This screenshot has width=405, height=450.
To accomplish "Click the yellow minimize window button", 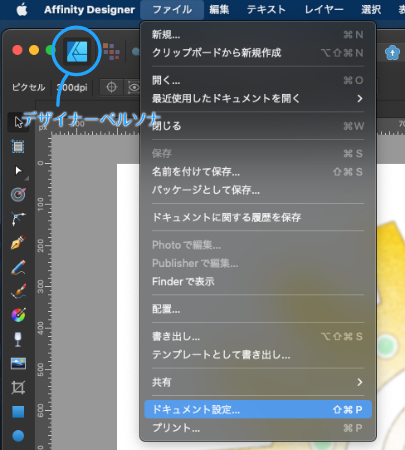I will [34, 50].
